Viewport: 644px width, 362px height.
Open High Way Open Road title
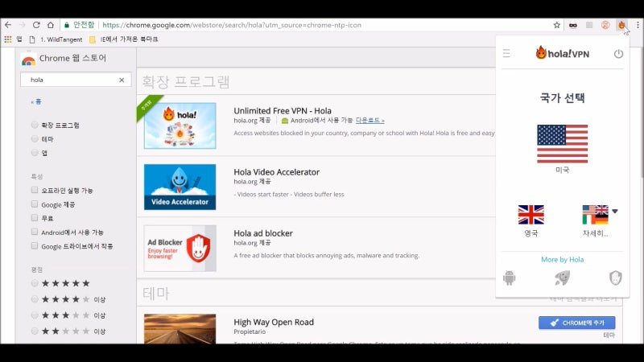(x=274, y=323)
